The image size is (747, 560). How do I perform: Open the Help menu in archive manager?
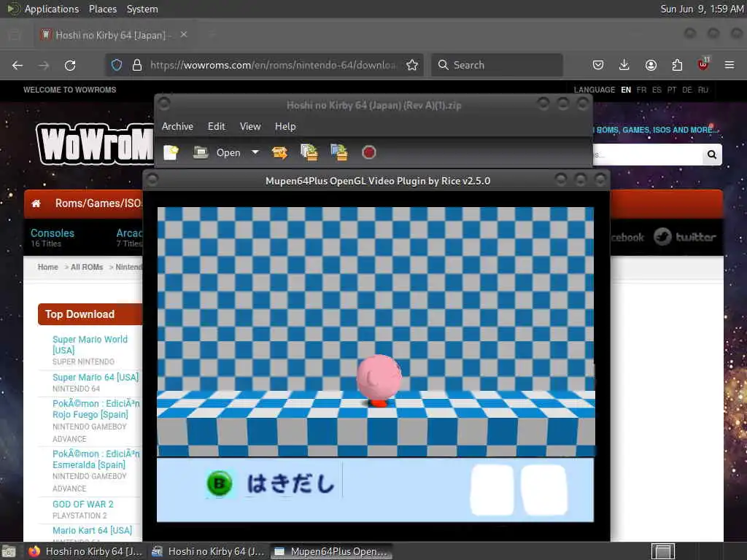(x=285, y=126)
